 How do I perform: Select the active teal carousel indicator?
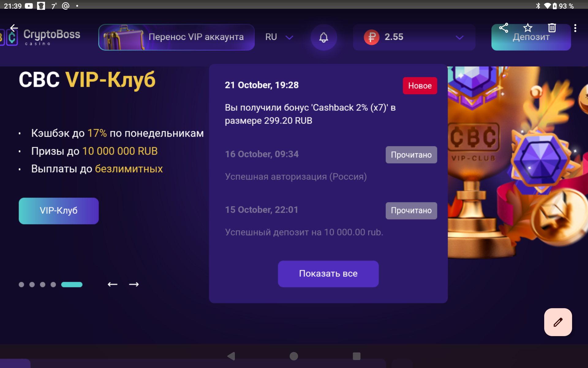(72, 285)
